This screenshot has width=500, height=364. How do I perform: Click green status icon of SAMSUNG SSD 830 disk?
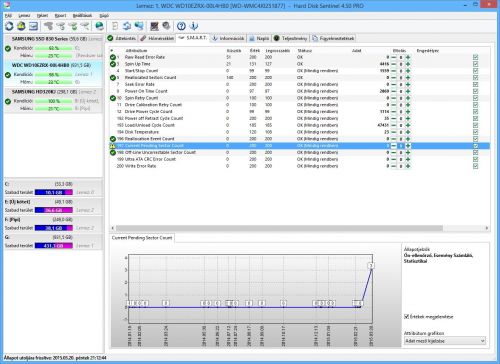coord(8,48)
